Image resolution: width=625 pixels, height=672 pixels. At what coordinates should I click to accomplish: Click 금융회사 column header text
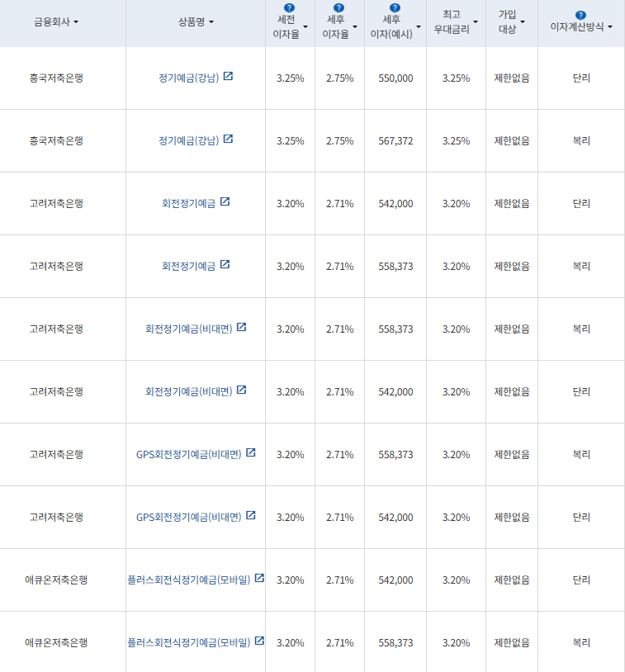coord(51,21)
